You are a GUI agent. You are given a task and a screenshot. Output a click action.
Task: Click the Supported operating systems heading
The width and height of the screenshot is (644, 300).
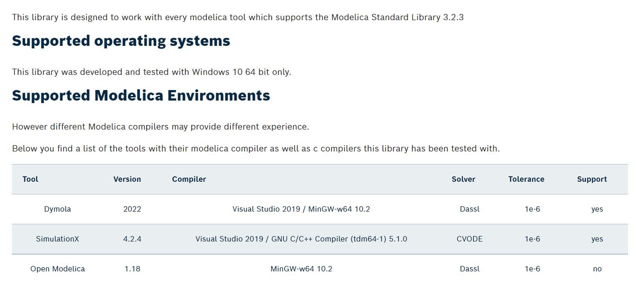[121, 41]
